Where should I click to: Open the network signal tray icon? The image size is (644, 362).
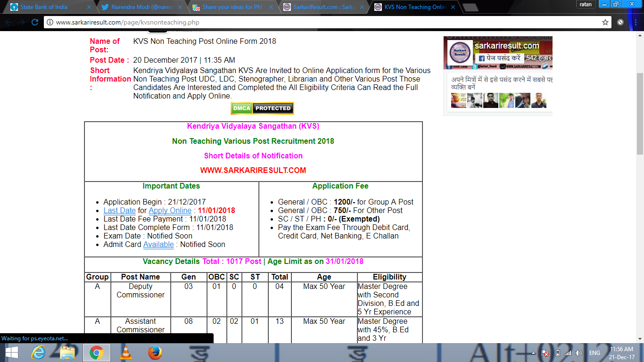568,353
